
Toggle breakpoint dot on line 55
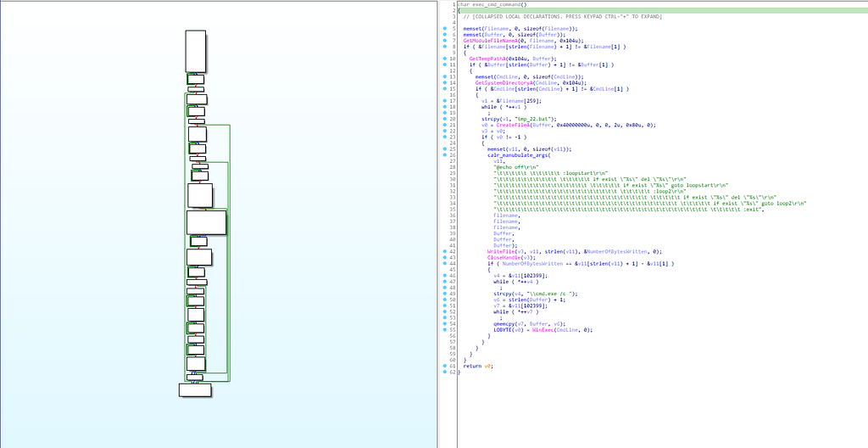tap(444, 329)
